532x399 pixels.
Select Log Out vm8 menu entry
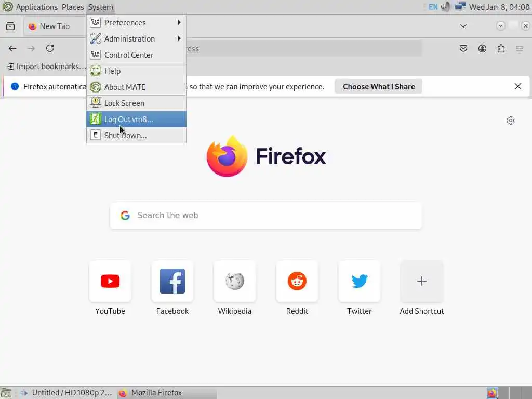click(x=136, y=119)
